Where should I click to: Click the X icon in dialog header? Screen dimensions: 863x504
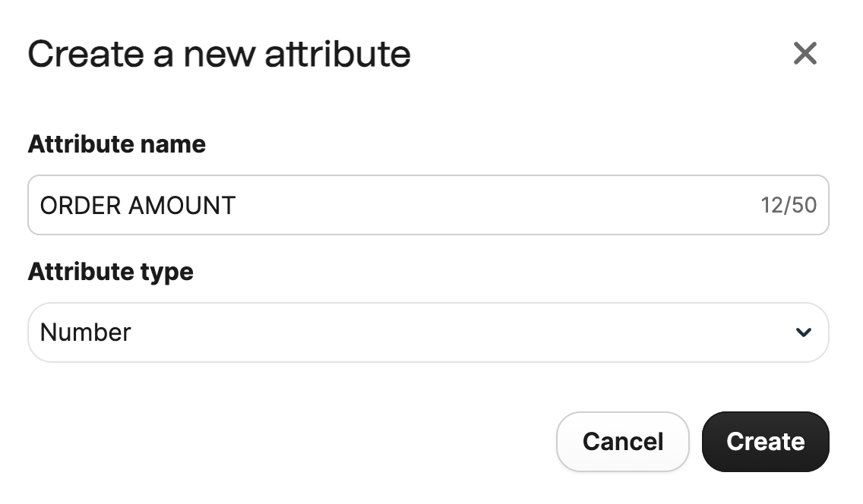(805, 53)
